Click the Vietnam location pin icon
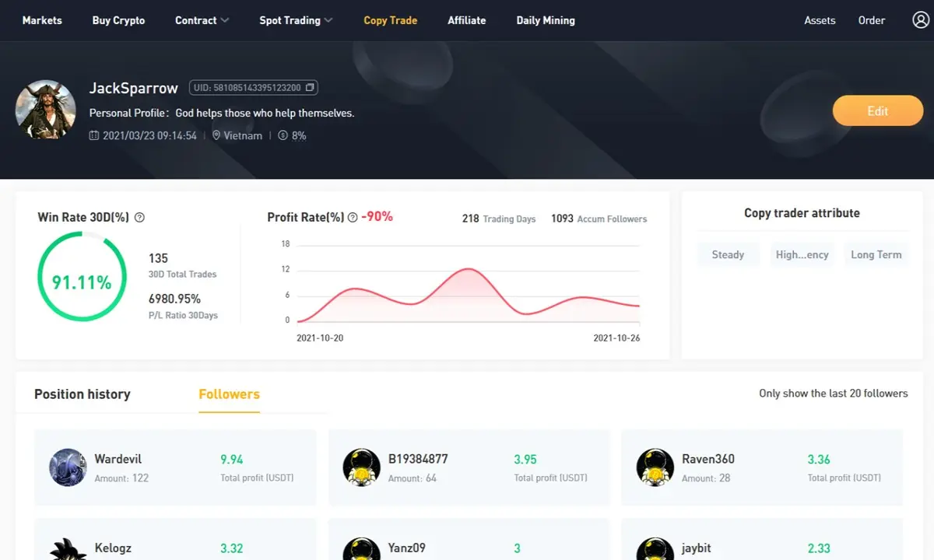Image resolution: width=934 pixels, height=560 pixels. pos(216,135)
